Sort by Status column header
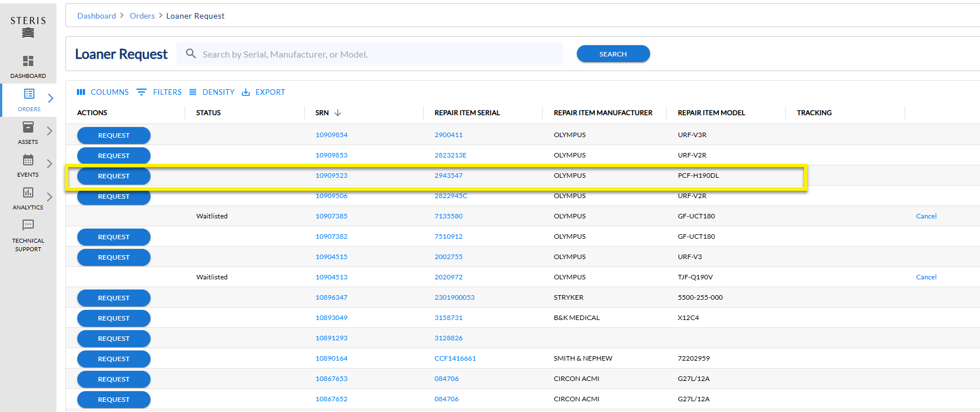 (x=209, y=113)
